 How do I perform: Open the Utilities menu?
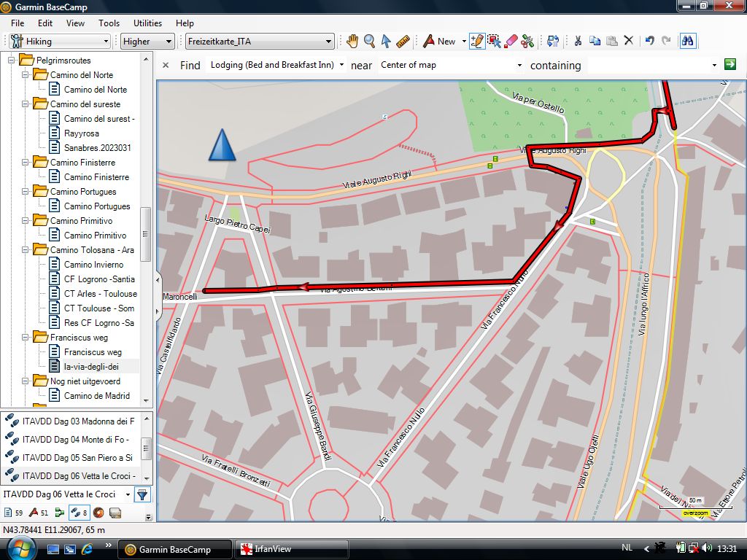click(x=147, y=23)
